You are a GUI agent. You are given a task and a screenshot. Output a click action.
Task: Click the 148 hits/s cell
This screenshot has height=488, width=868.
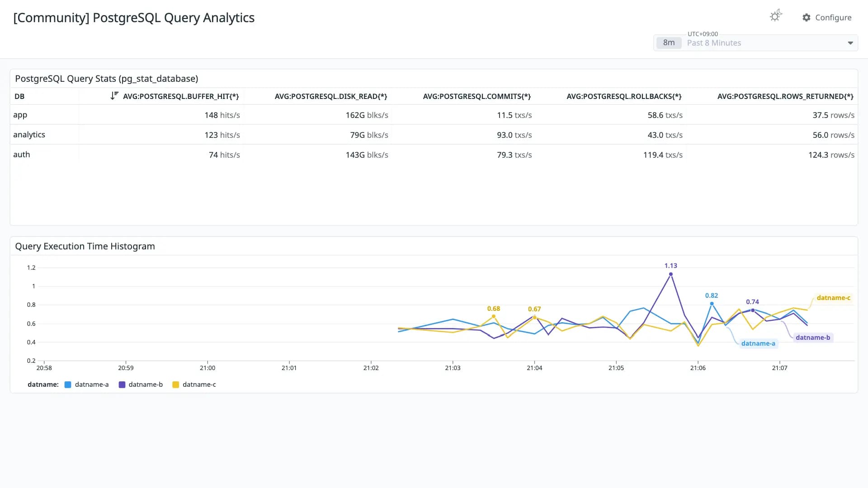coord(222,115)
